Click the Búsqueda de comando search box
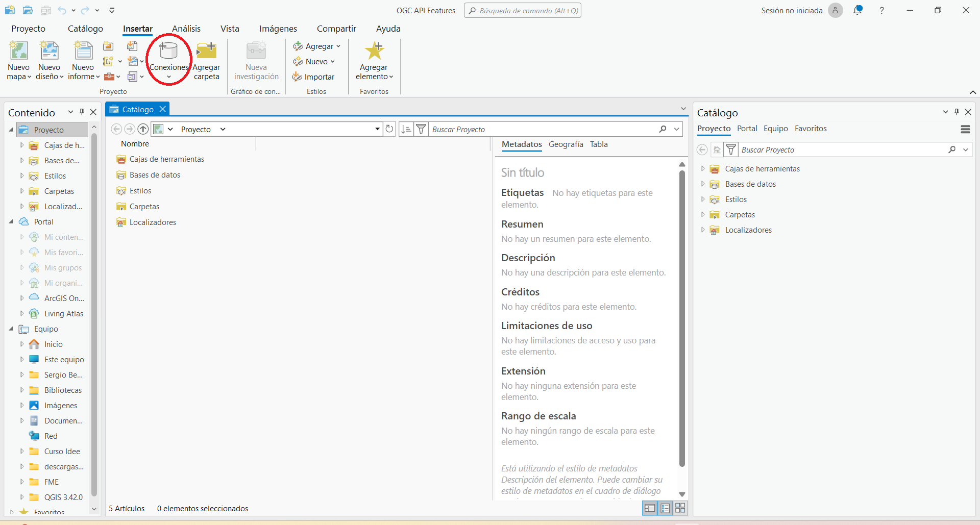 [523, 11]
